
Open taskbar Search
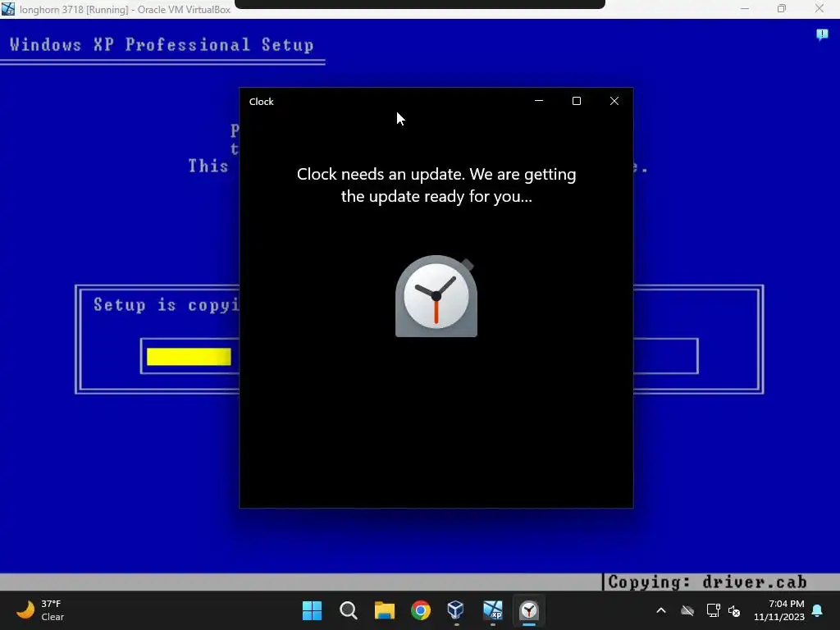tap(348, 610)
